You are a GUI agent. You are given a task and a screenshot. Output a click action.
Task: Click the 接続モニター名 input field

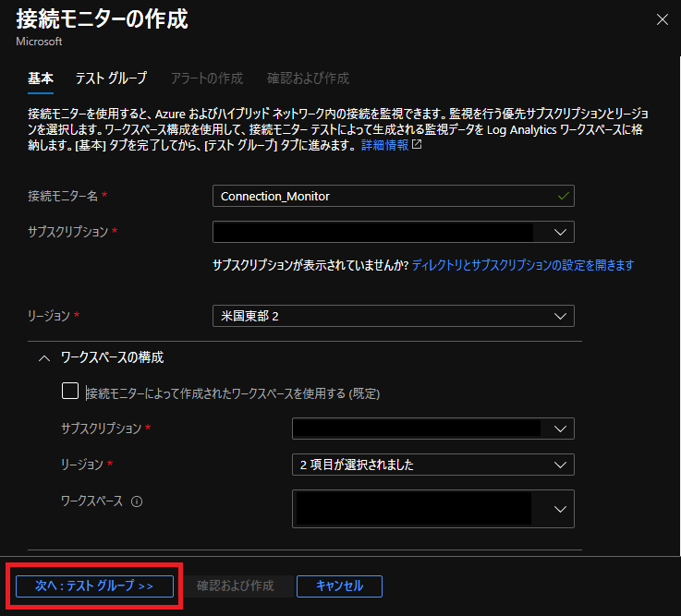[394, 196]
